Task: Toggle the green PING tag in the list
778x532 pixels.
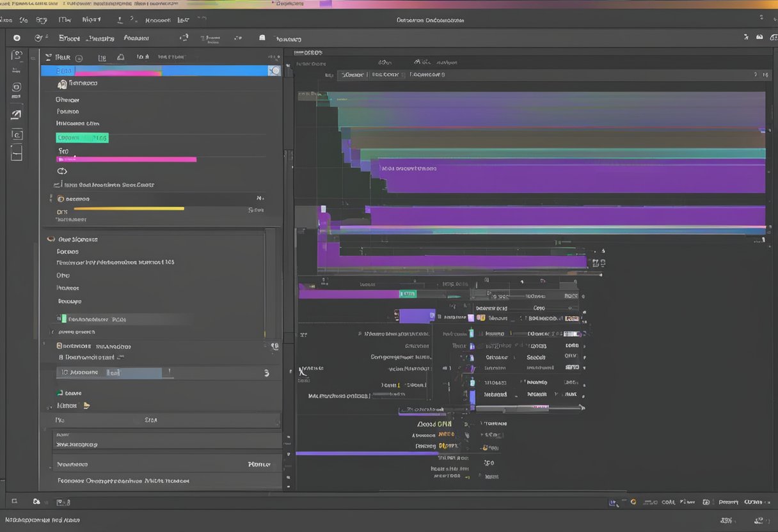Action: coord(82,137)
